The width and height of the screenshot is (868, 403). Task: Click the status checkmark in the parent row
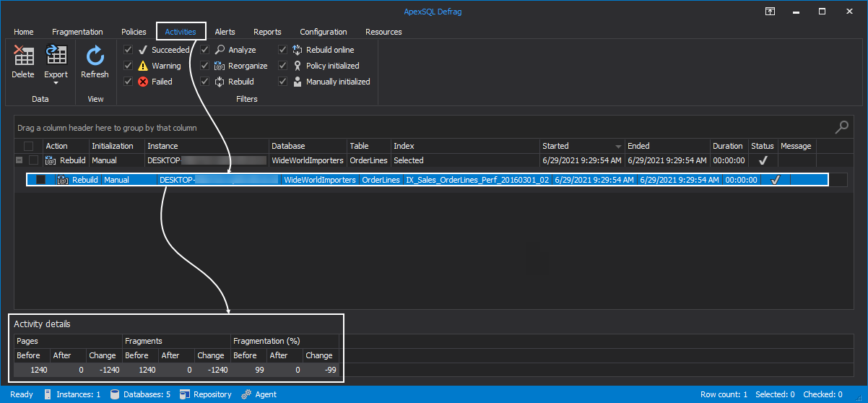tap(763, 160)
